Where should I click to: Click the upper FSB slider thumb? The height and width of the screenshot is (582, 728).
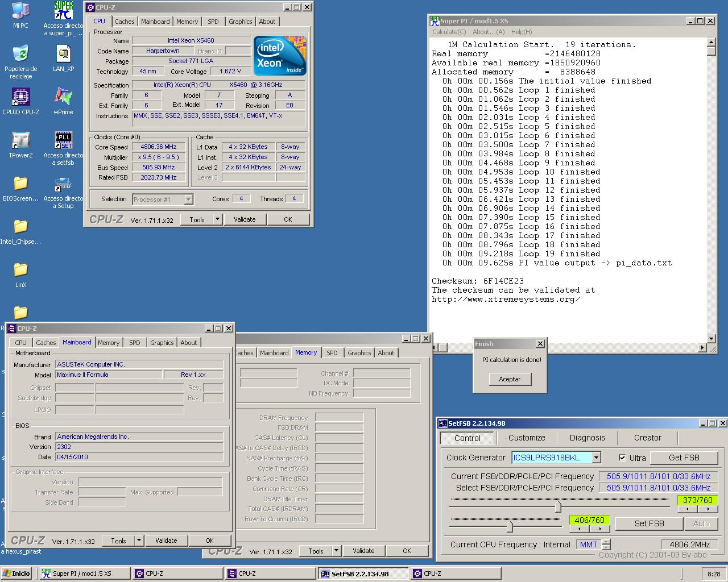click(558, 506)
